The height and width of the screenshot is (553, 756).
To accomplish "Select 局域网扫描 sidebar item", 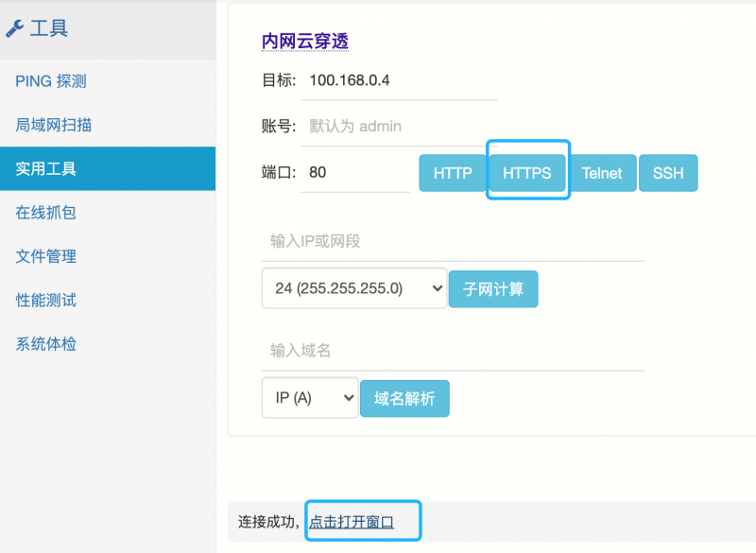I will pos(54,125).
